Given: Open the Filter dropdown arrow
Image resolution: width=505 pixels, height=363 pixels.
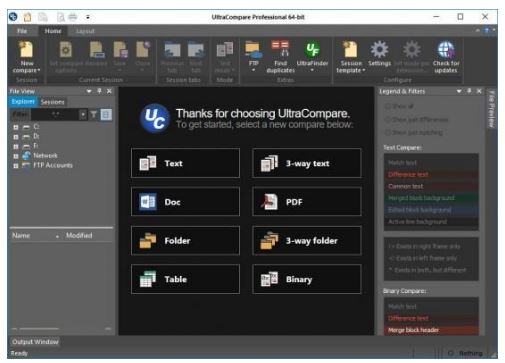Looking at the screenshot, I should click(x=83, y=115).
